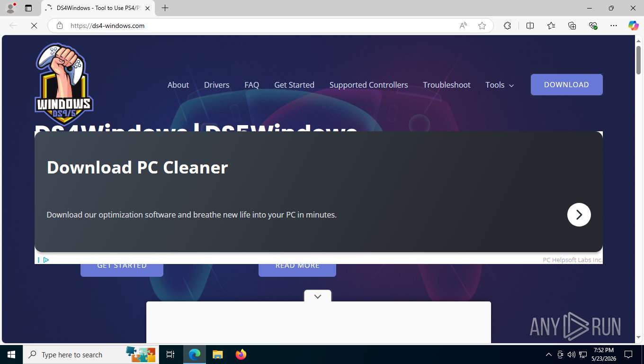The height and width of the screenshot is (364, 644).
Task: Click scrollbar down arrow
Action: 638,337
